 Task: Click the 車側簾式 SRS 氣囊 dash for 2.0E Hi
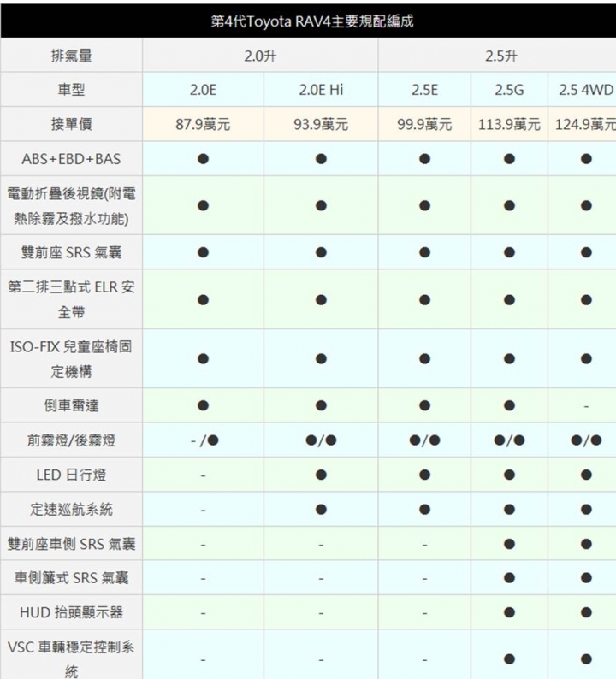tap(321, 579)
